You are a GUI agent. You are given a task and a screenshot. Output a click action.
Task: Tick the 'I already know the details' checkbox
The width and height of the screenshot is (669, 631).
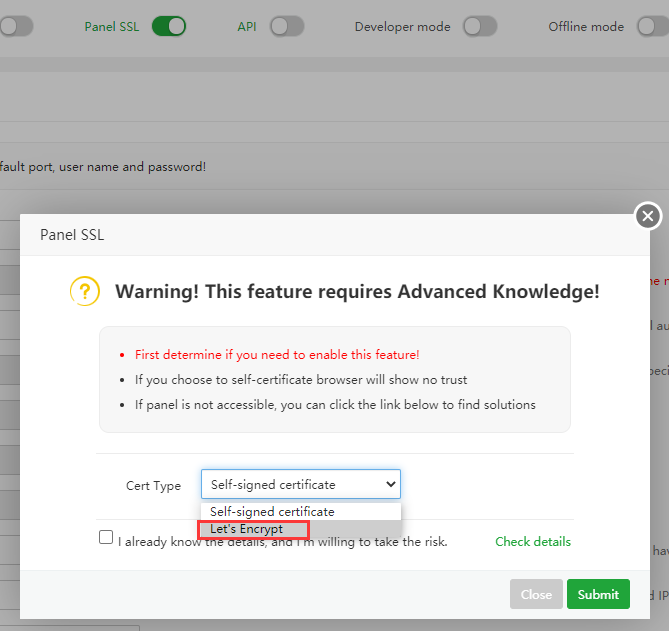[106, 537]
